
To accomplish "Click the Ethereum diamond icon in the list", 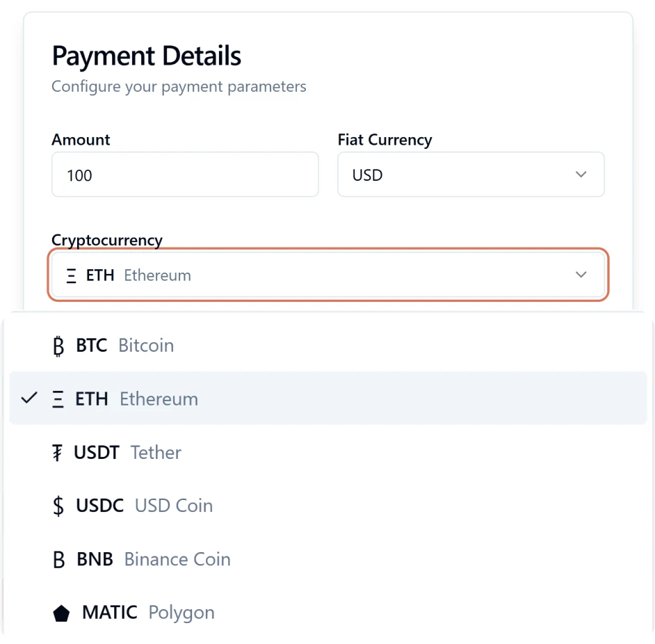I will [x=58, y=398].
